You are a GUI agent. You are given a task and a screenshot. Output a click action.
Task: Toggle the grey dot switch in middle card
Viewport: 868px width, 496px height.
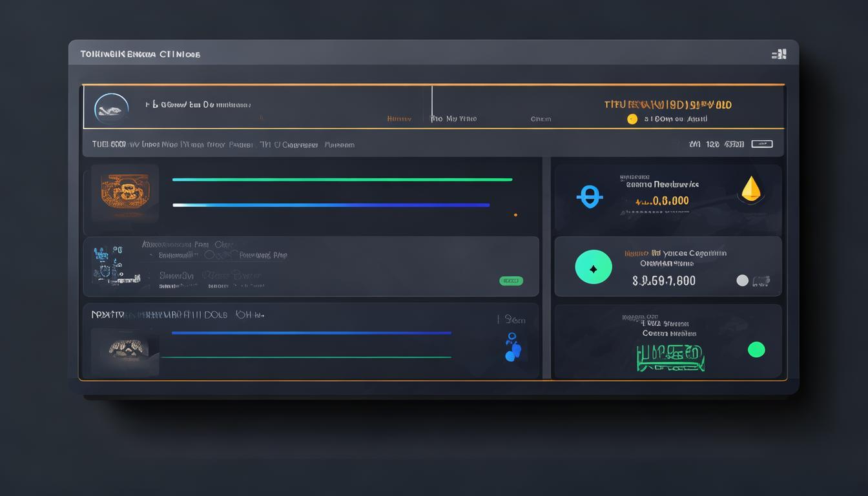point(743,280)
